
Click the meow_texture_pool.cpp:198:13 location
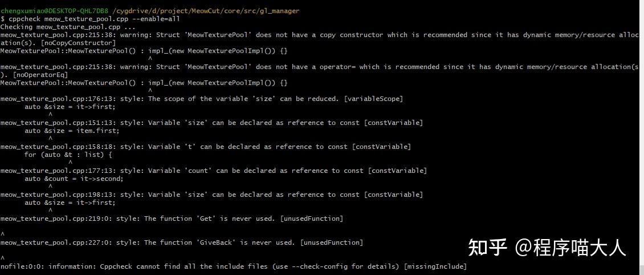click(56, 195)
